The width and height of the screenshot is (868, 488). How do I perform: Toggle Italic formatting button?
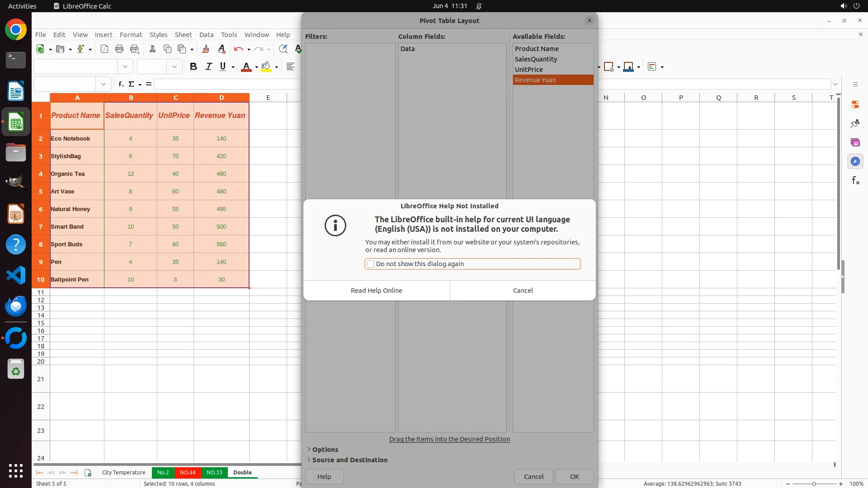point(208,67)
